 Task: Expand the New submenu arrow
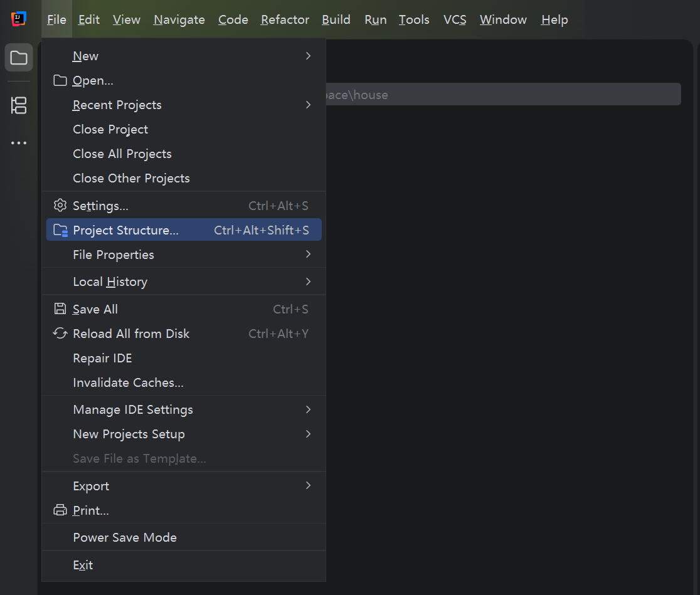point(308,56)
